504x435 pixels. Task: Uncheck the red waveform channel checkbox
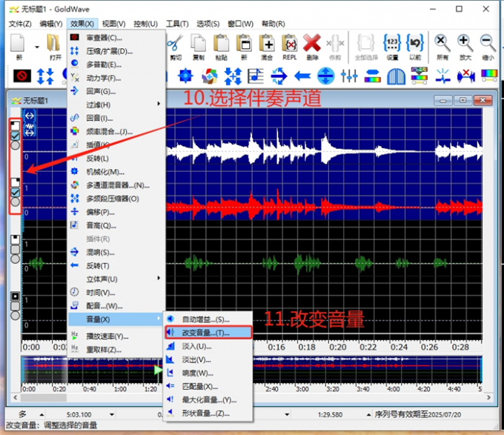point(15,193)
